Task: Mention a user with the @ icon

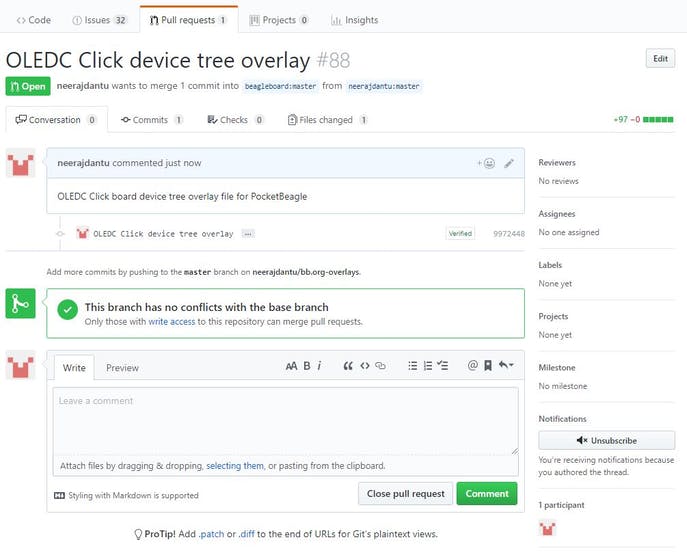Action: [x=472, y=365]
